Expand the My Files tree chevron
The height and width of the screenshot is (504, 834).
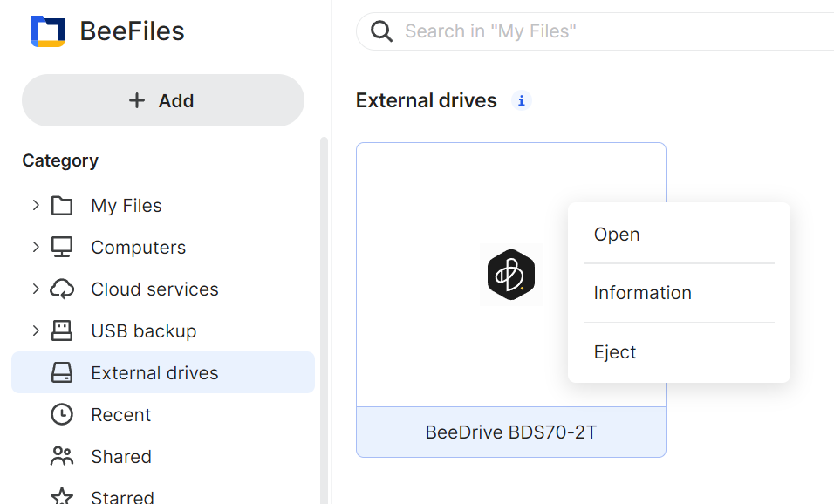36,206
